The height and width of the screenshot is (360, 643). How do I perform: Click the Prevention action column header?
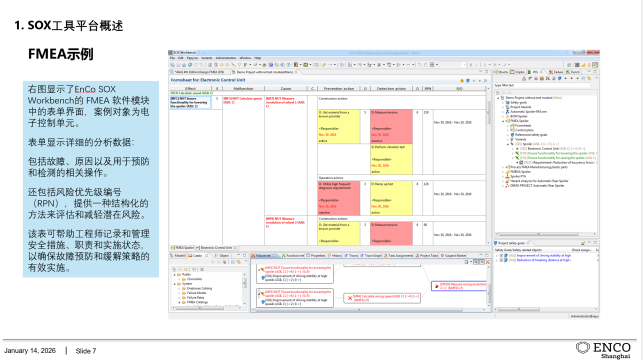pyautogui.click(x=339, y=89)
